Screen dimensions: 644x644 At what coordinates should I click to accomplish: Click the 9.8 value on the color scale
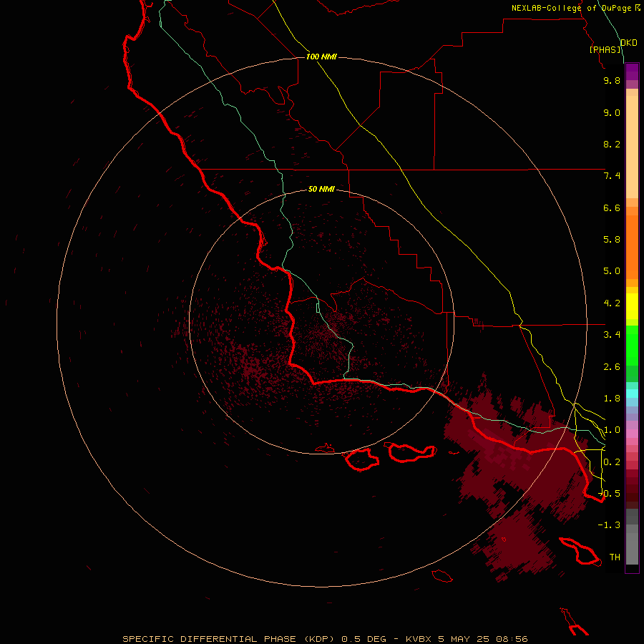(612, 80)
